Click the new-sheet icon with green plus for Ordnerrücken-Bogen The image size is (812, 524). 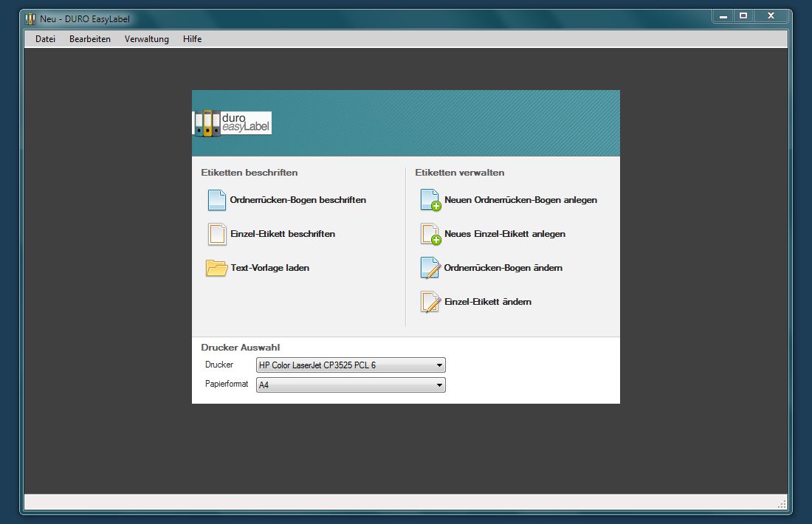(430, 200)
